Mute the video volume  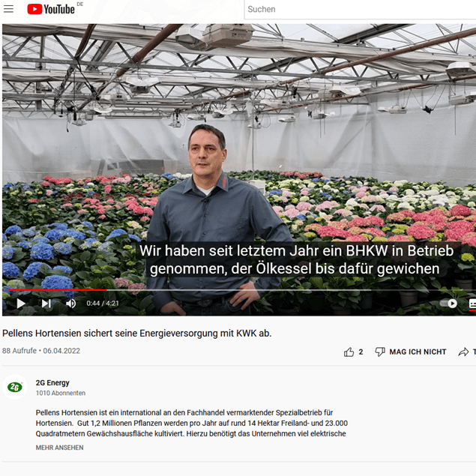70,304
